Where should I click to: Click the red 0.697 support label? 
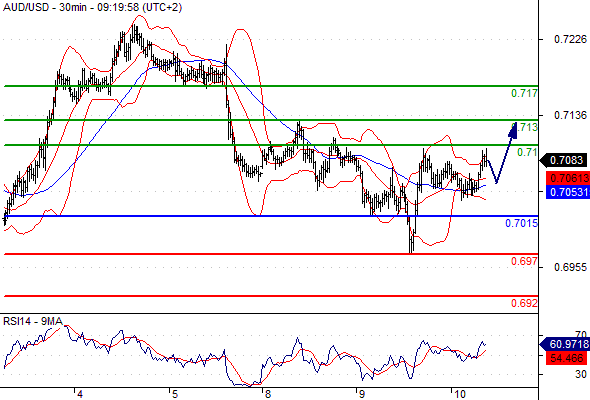click(525, 261)
